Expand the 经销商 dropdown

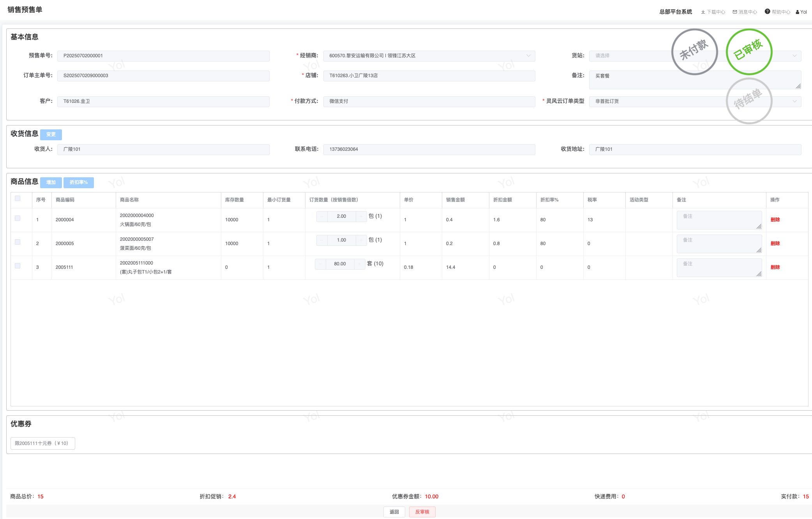(x=528, y=56)
